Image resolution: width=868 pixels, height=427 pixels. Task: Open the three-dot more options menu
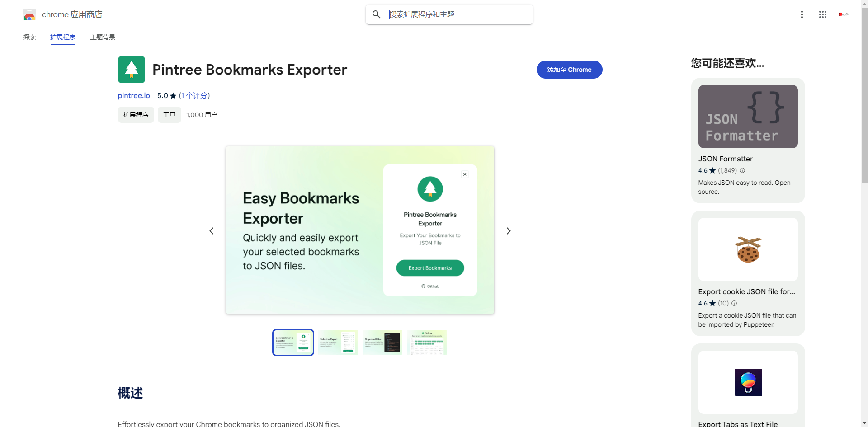802,14
